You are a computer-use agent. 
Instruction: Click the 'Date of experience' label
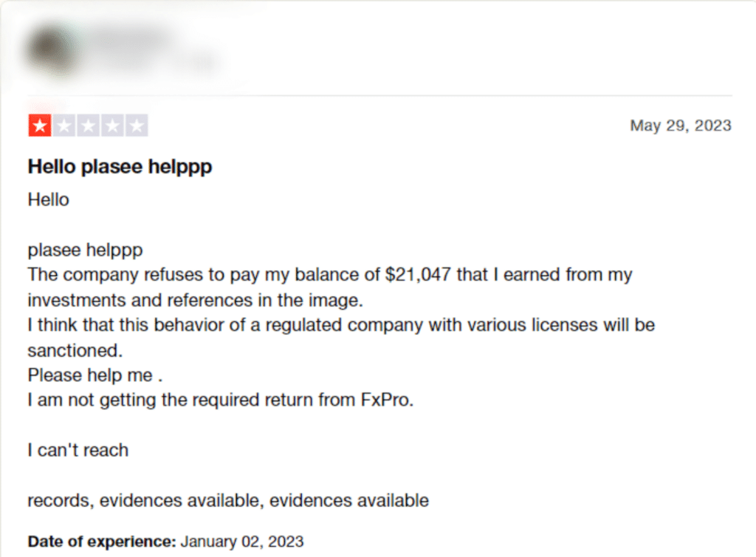tap(102, 541)
